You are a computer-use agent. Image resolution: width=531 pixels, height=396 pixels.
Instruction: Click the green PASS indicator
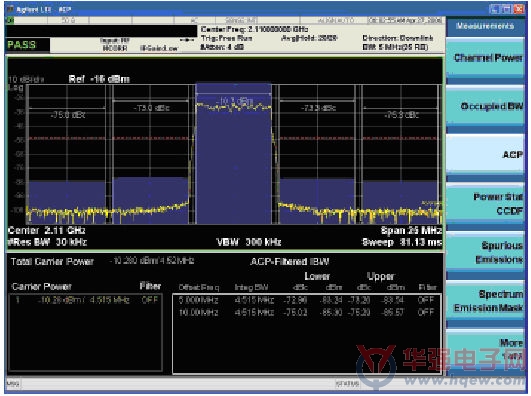(22, 45)
